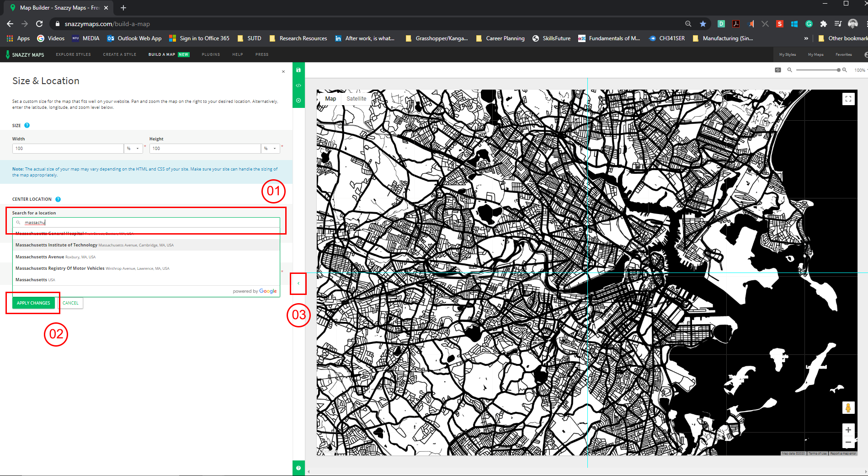Switch the map to Satellite view
Screen dimensions: 868x476
tap(357, 99)
